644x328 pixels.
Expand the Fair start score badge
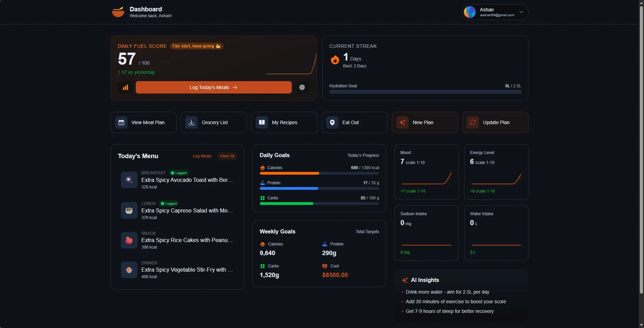[x=196, y=46]
